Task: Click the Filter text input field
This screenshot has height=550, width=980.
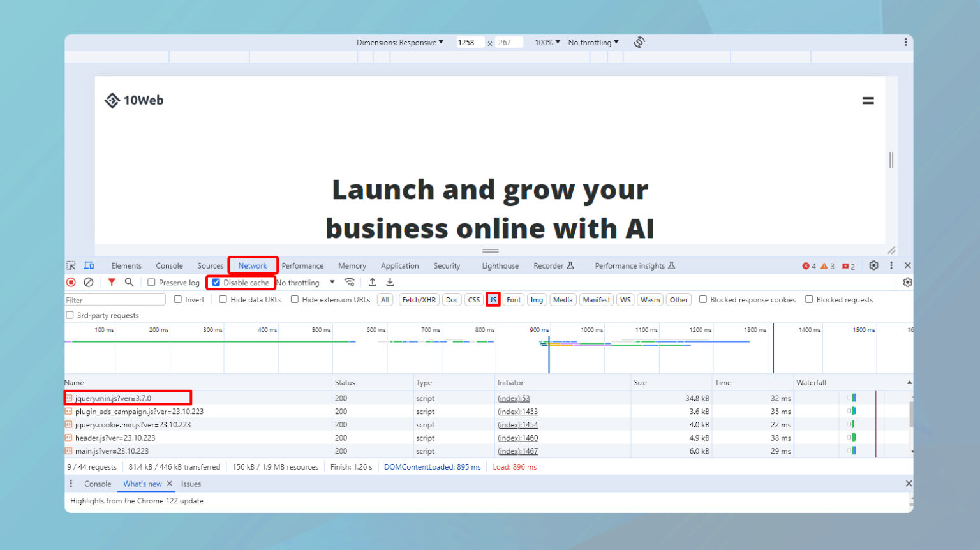Action: click(115, 300)
